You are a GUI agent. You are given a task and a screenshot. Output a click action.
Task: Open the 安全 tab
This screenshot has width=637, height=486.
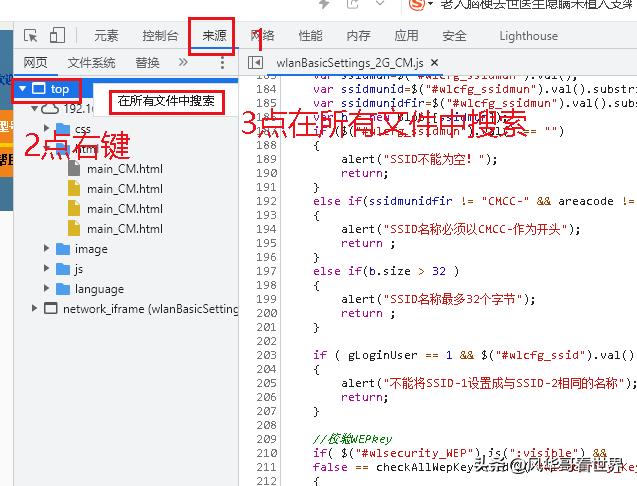[x=454, y=36]
